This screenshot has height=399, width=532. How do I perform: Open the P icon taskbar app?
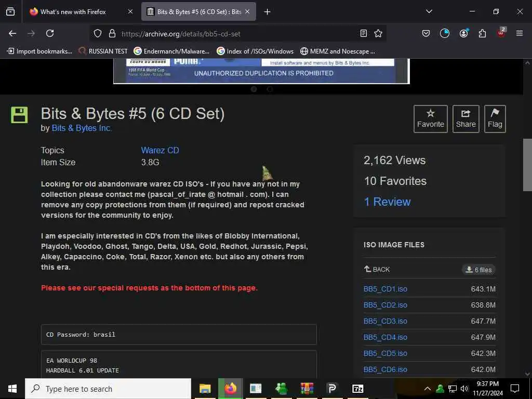332,389
